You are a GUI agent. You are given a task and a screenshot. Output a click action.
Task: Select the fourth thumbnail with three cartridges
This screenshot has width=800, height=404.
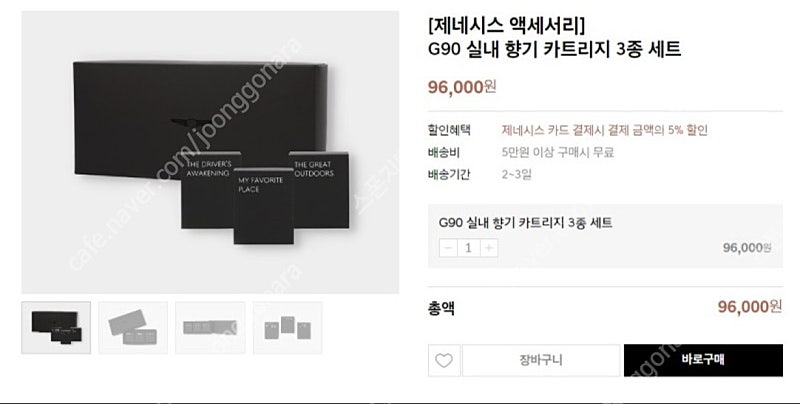coord(288,327)
